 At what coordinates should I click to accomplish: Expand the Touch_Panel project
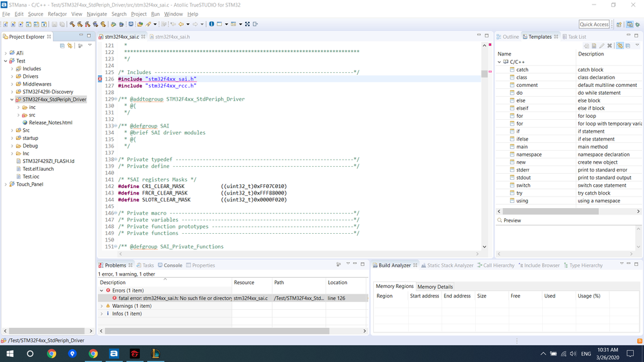tap(6, 184)
